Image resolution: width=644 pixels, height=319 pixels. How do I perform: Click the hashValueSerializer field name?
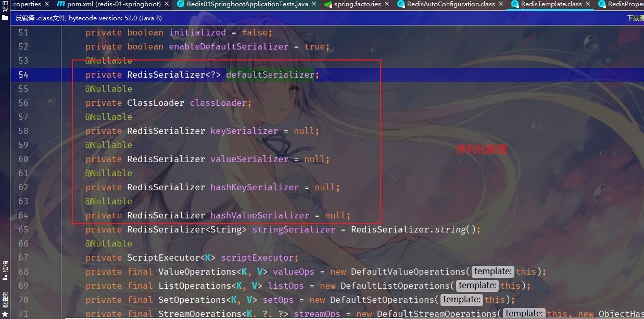pos(260,215)
